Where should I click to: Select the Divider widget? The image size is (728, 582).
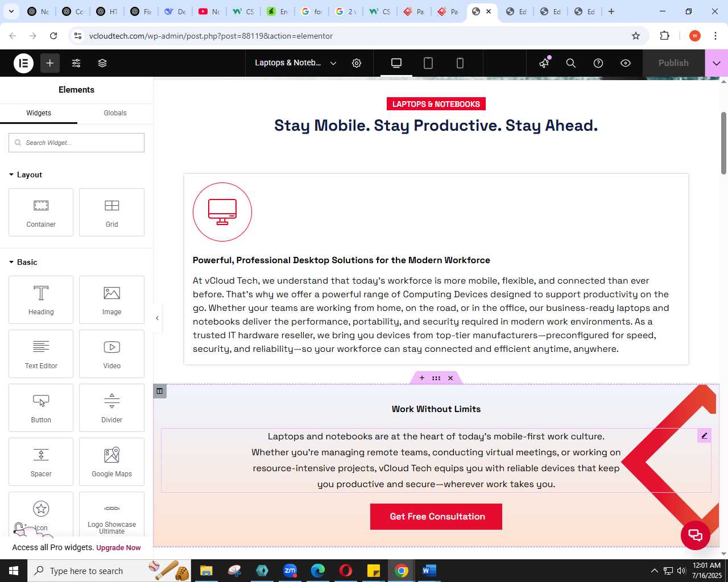[x=111, y=408]
